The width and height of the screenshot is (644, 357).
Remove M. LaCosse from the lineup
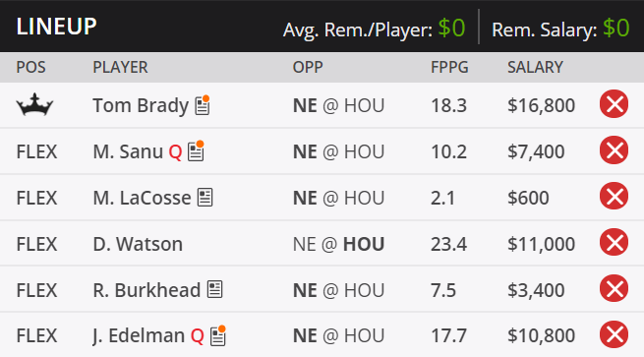614,197
